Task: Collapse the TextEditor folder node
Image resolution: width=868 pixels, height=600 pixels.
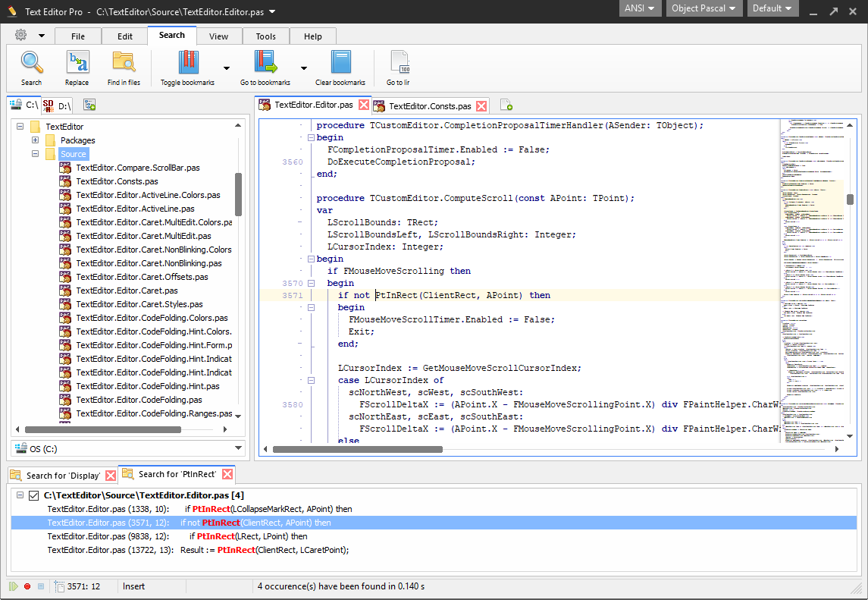Action: [20, 127]
